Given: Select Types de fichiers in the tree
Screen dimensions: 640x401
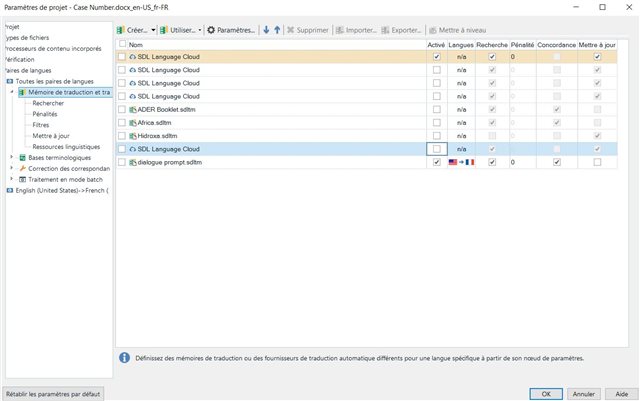Looking at the screenshot, I should tap(27, 38).
